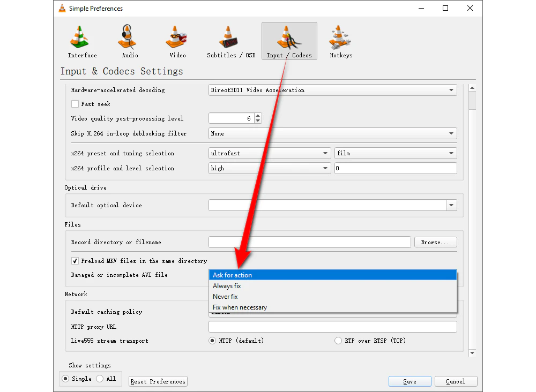Image resolution: width=536 pixels, height=392 pixels.
Task: Click the VLC cone icon in title bar
Action: [62, 8]
